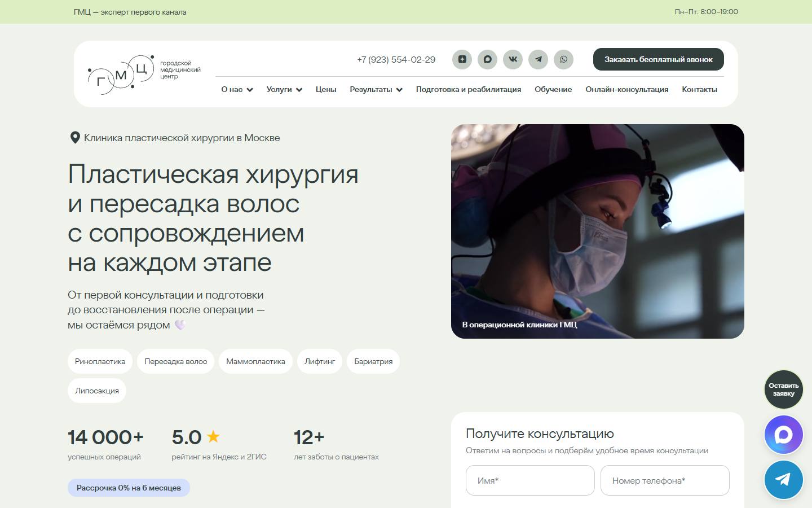812x508 pixels.
Task: Open the Цены menu item
Action: 326,89
